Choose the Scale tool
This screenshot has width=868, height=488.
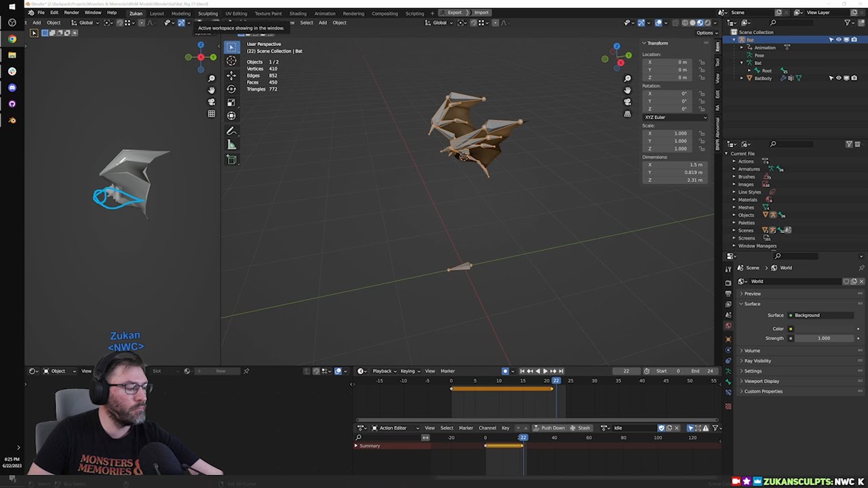coord(231,102)
